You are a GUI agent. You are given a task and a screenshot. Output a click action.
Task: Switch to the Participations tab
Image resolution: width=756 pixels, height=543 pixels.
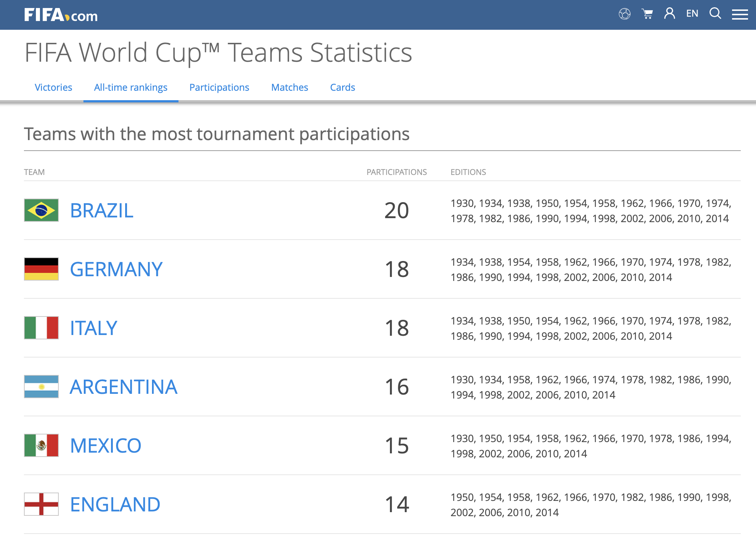219,87
